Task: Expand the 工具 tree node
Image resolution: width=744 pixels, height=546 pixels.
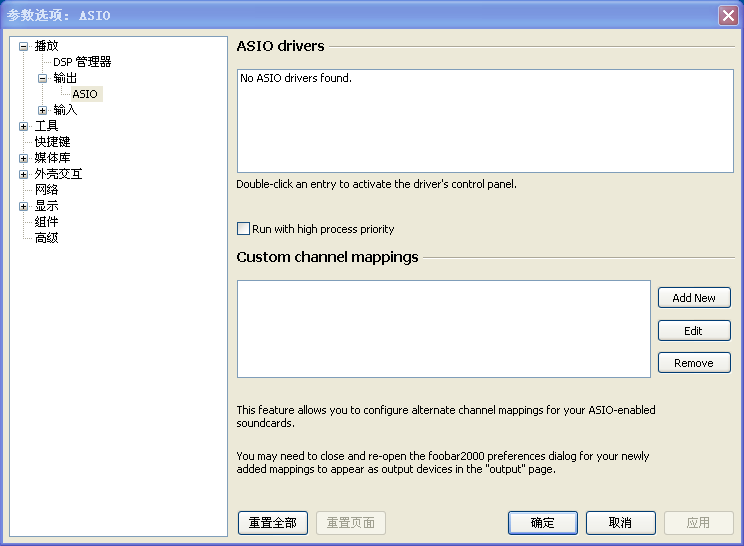Action: [24, 126]
